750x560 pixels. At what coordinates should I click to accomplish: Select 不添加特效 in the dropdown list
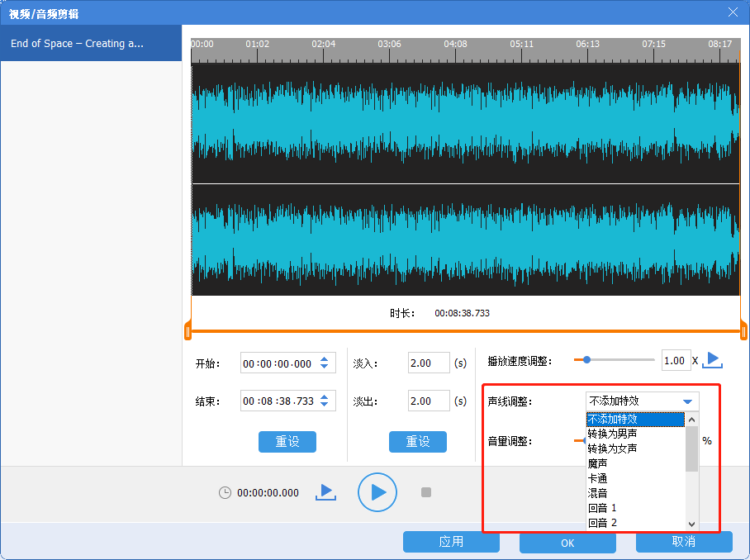click(635, 420)
